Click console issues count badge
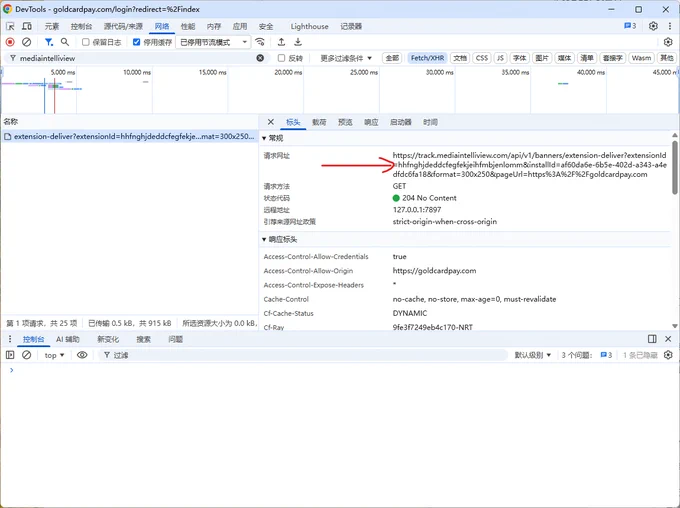This screenshot has height=508, width=680. [x=606, y=355]
